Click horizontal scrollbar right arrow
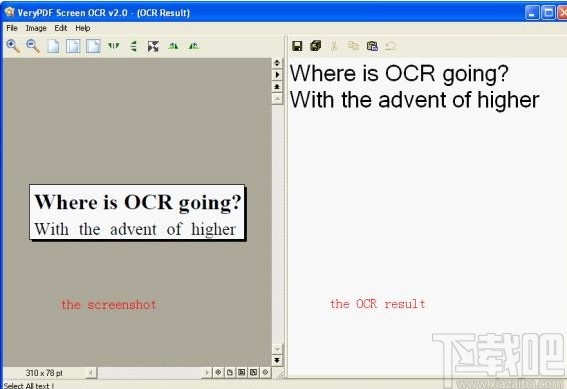This screenshot has height=389, width=567. [x=206, y=372]
